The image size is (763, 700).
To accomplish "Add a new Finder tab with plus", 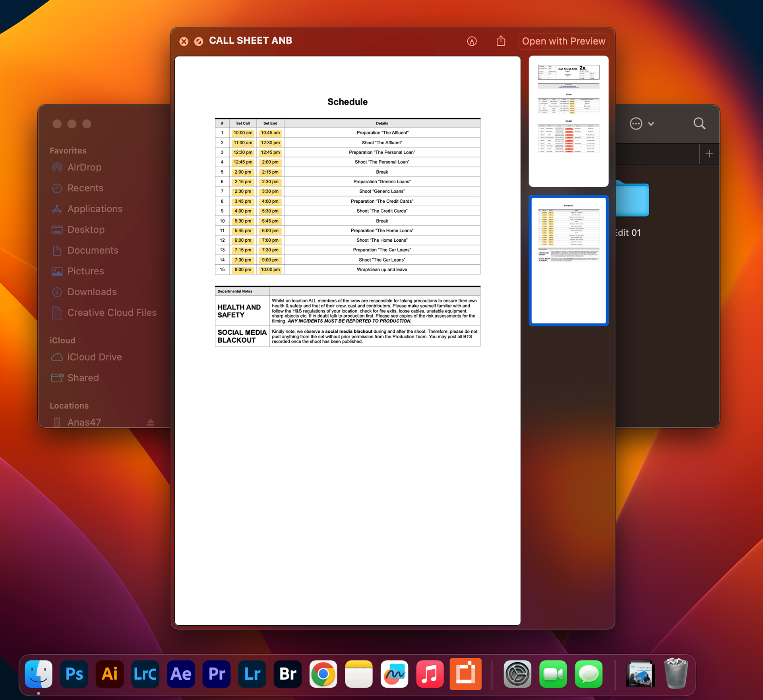I will (x=709, y=154).
